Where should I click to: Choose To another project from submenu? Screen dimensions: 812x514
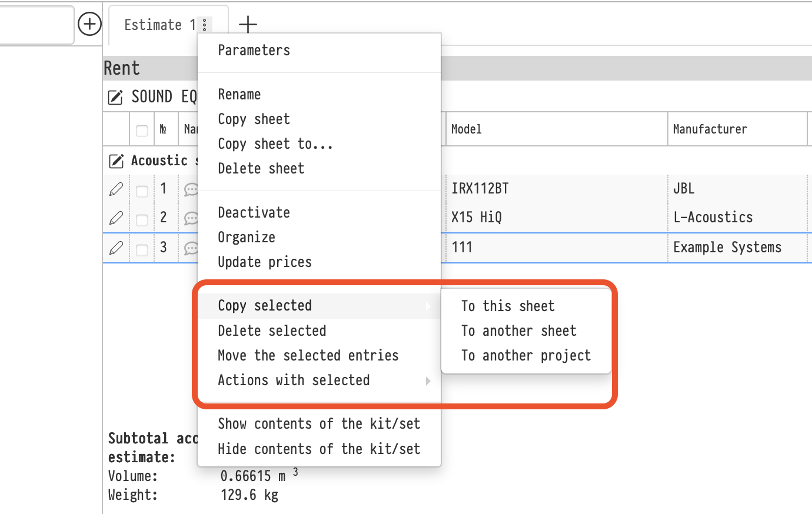coord(525,356)
